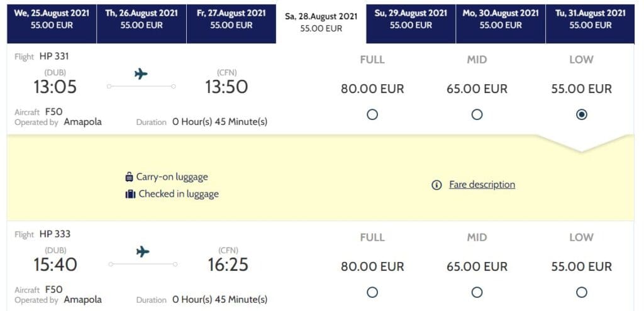The width and height of the screenshot is (644, 311).
Task: Open the Fr, 27.August 2021 date tab
Action: point(231,19)
